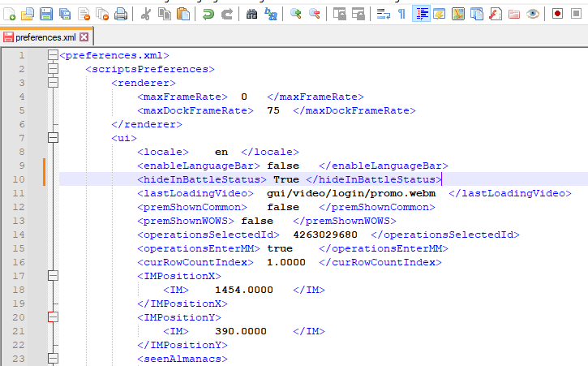Screen dimensions: 588x366
Task: Start macro recording with red dot icon
Action: click(557, 14)
